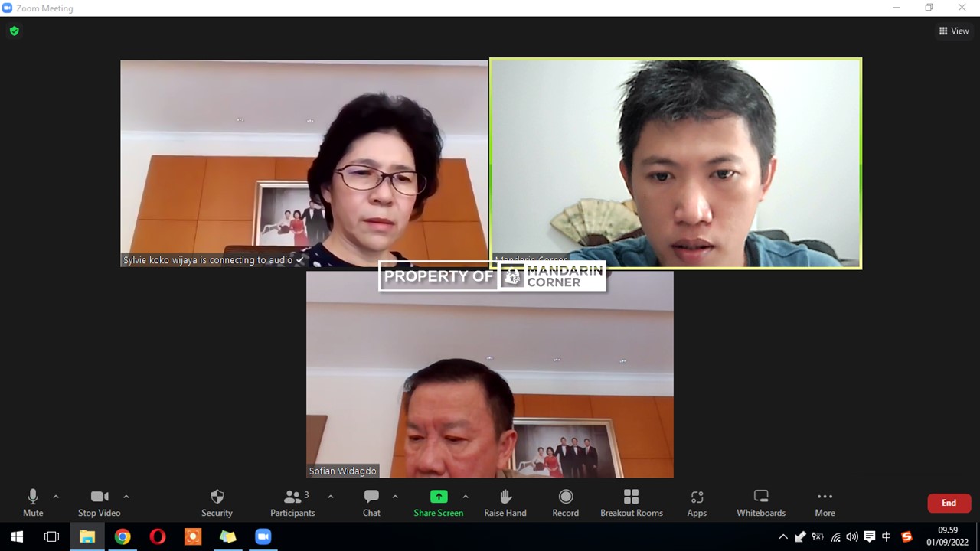The height and width of the screenshot is (551, 980).
Task: Open the Chat panel
Action: (371, 502)
